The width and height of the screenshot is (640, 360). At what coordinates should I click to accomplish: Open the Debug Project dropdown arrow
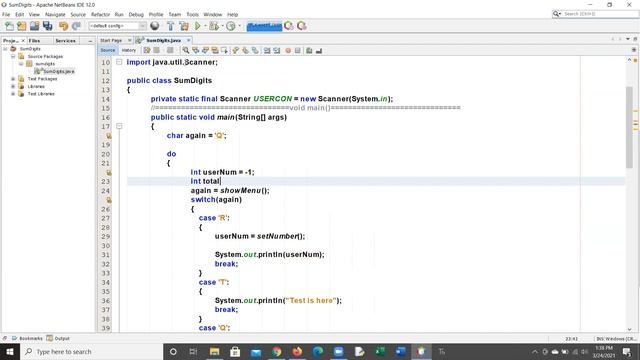click(222, 26)
